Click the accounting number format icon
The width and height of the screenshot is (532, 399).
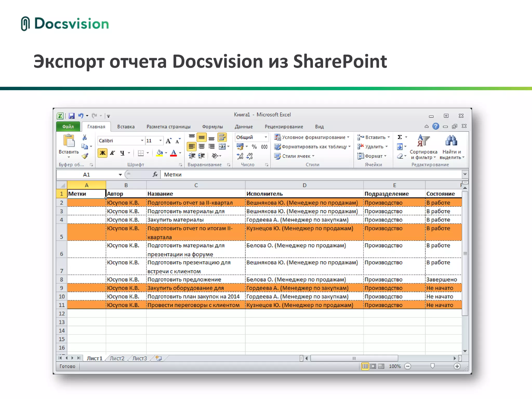(x=240, y=147)
